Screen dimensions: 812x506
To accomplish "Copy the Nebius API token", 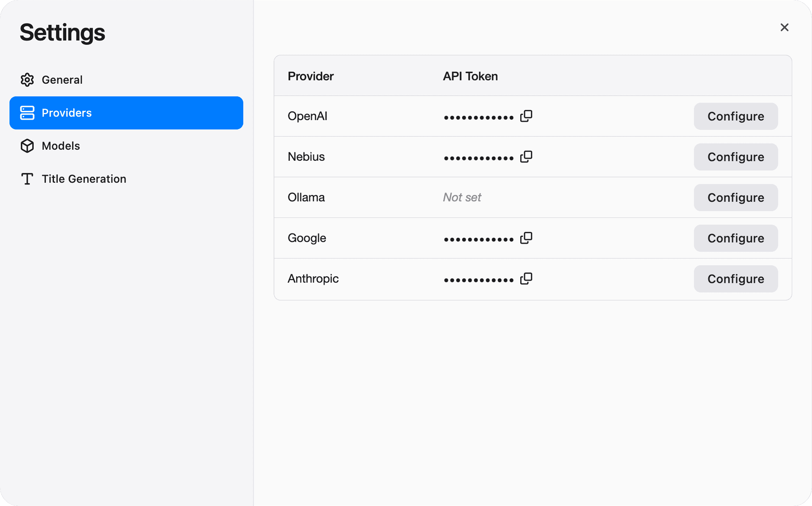I will [526, 157].
